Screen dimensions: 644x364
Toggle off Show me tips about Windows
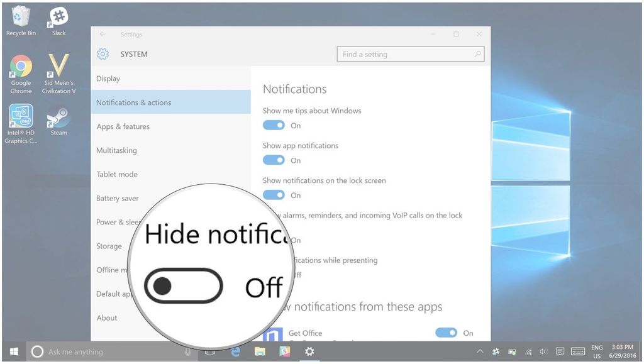274,125
